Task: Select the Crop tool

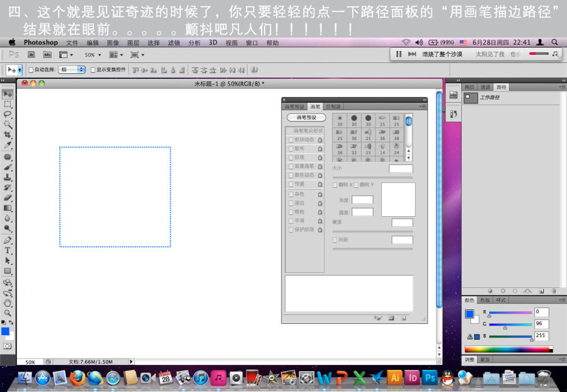Action: pyautogui.click(x=8, y=134)
